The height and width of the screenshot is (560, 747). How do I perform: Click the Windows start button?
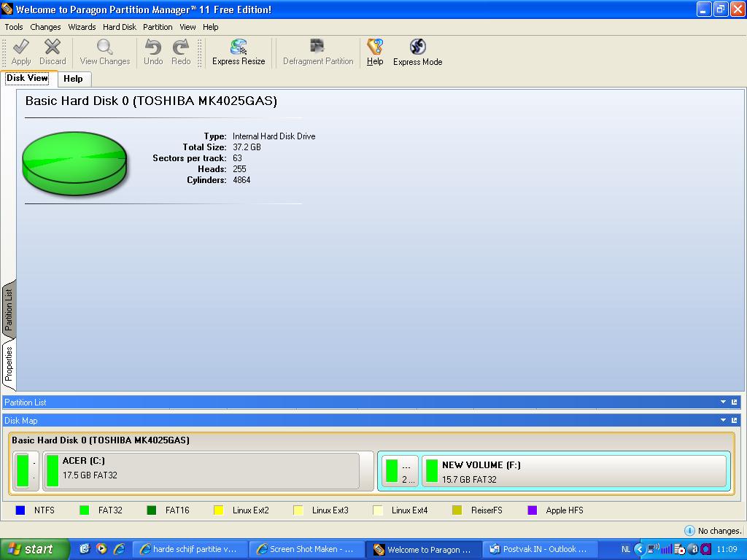[x=35, y=549]
